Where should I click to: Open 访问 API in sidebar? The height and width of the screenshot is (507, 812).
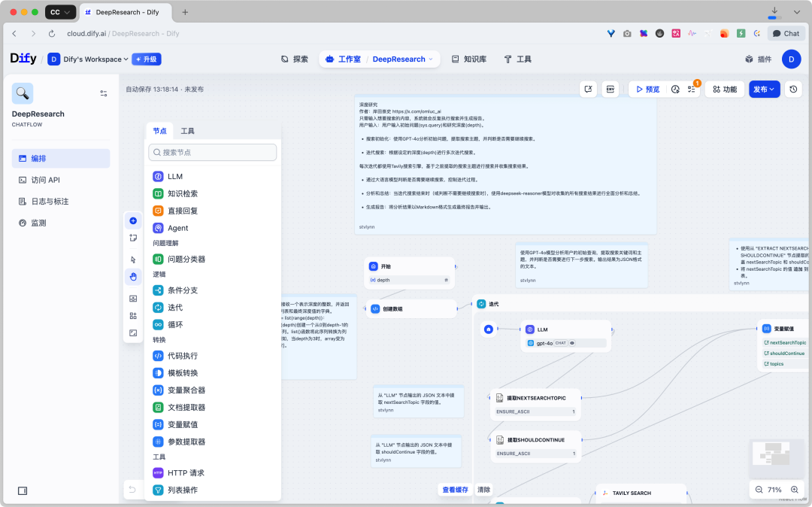[x=61, y=180]
